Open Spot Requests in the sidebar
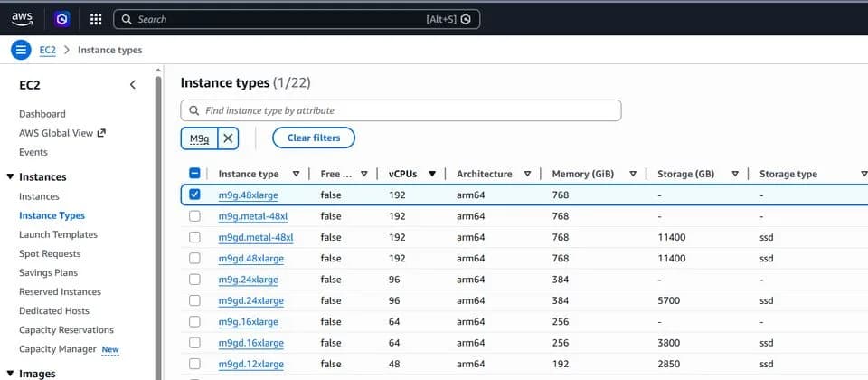 pyautogui.click(x=50, y=253)
